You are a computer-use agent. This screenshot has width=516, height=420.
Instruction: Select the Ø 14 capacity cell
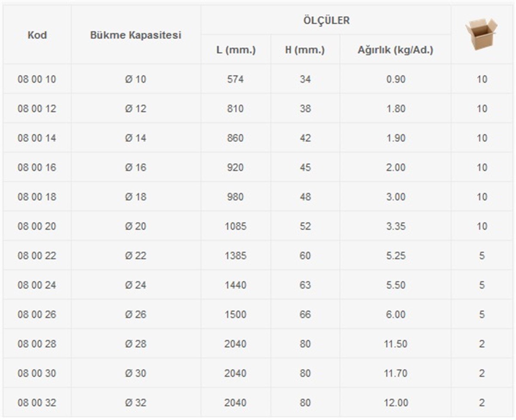136,138
